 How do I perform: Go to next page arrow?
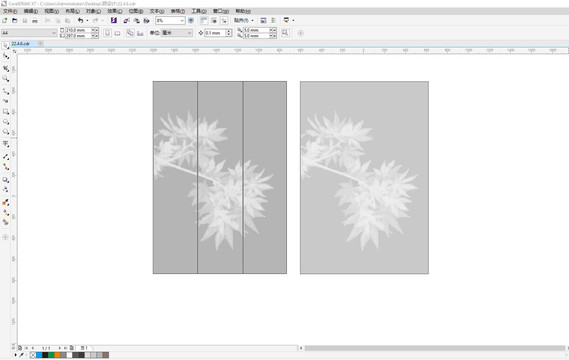pyautogui.click(x=60, y=348)
